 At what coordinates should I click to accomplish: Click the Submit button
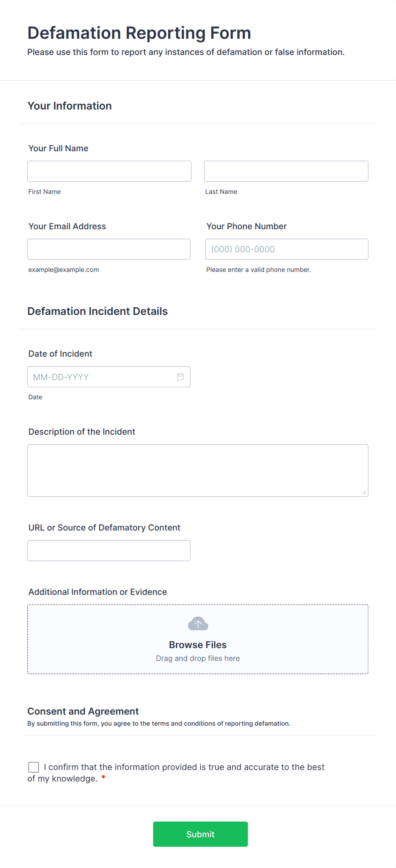pyautogui.click(x=200, y=834)
